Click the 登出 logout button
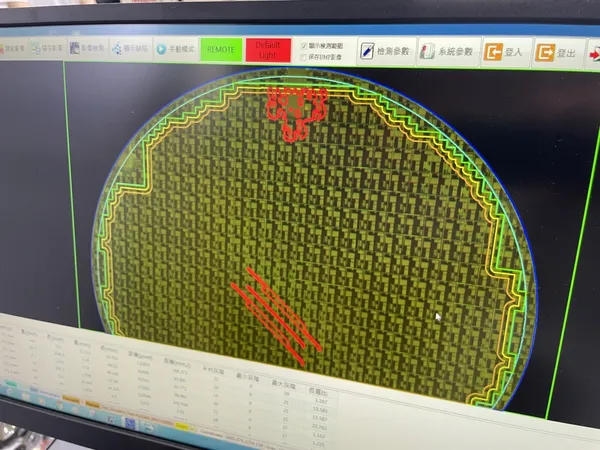Screen dimensions: 600x450 click(557, 53)
